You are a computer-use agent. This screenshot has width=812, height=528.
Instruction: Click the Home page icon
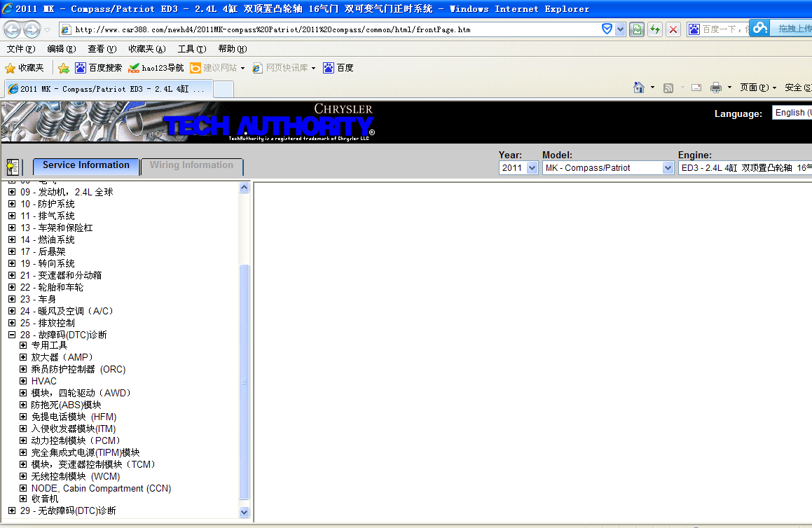pos(639,88)
